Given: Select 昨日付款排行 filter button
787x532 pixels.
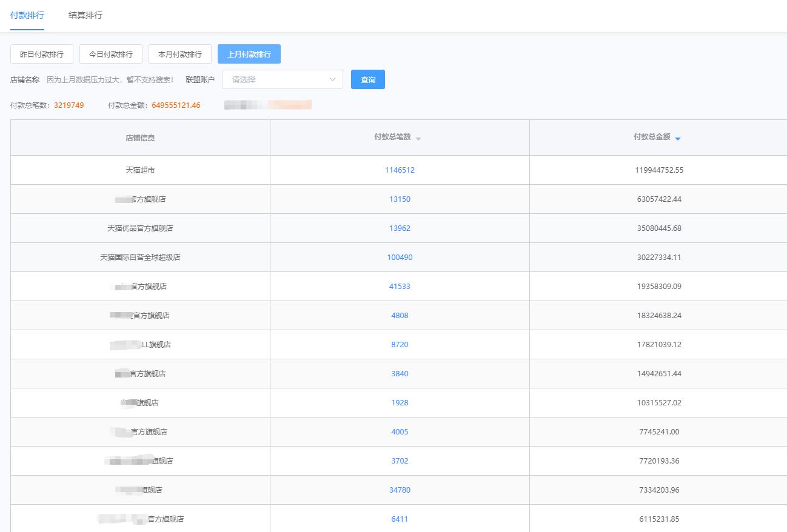Looking at the screenshot, I should 42,54.
